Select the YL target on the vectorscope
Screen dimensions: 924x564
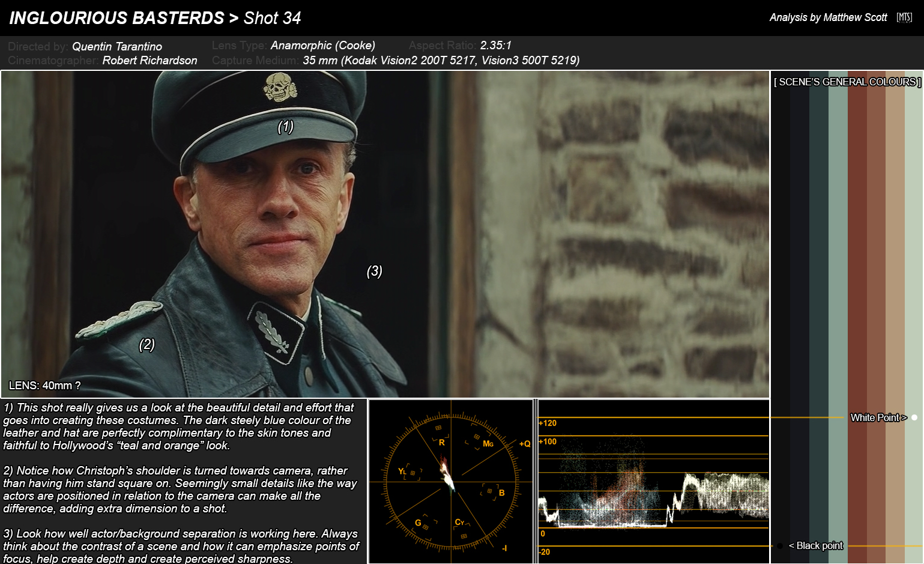402,472
